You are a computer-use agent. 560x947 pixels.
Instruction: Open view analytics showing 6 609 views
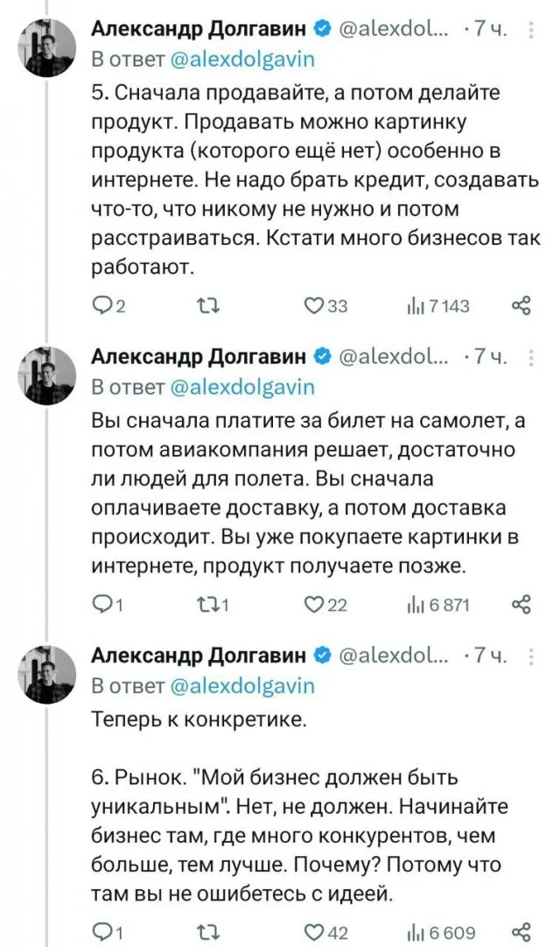click(437, 931)
